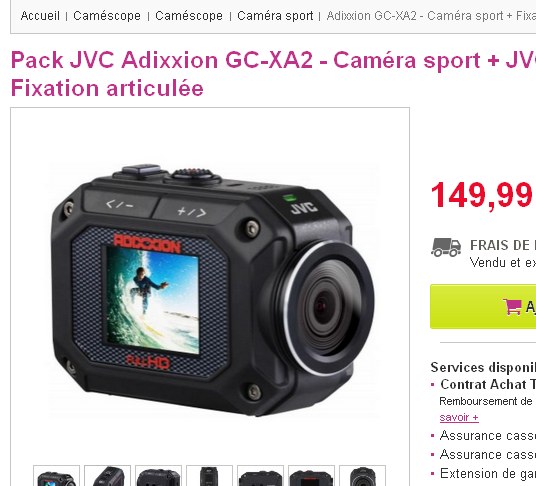This screenshot has height=486, width=536.
Task: Click the shopping cart icon on green button
Action: point(512,307)
